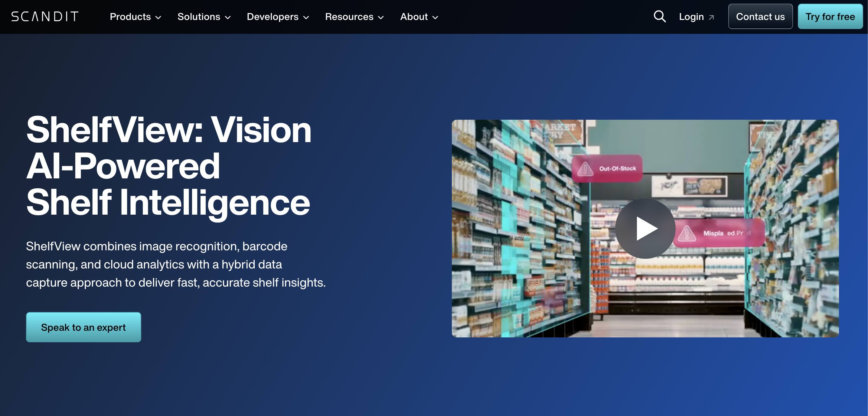Open the Solutions menu

coord(204,17)
